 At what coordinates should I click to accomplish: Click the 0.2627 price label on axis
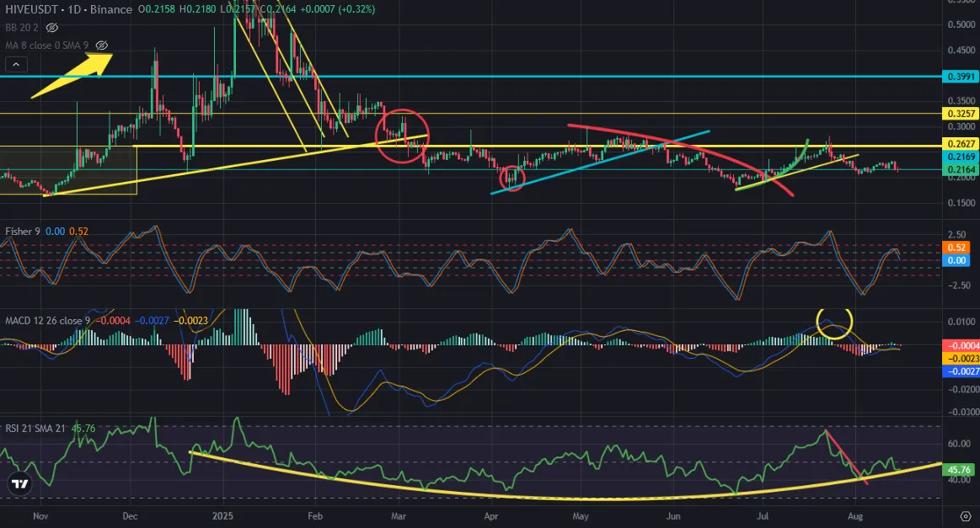tap(961, 144)
